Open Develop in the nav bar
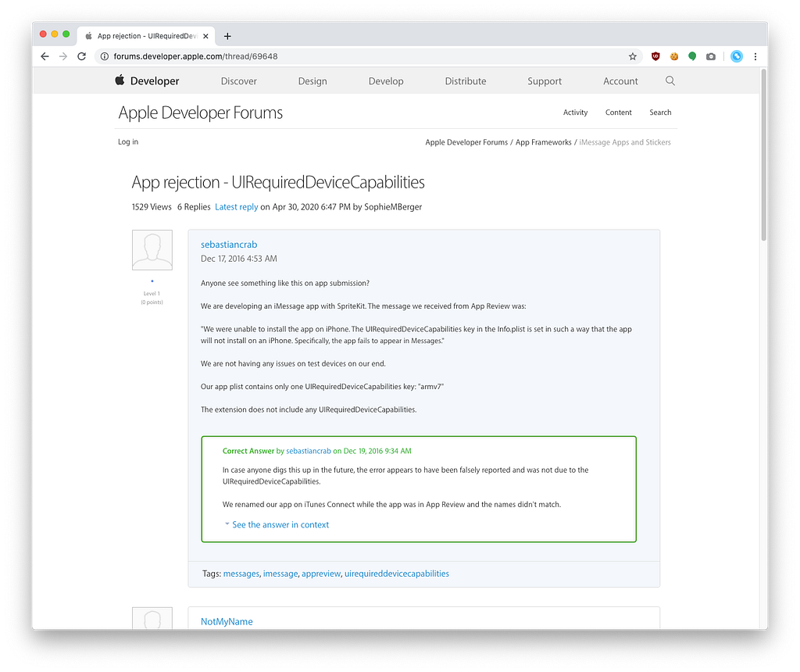This screenshot has width=800, height=672. click(386, 81)
